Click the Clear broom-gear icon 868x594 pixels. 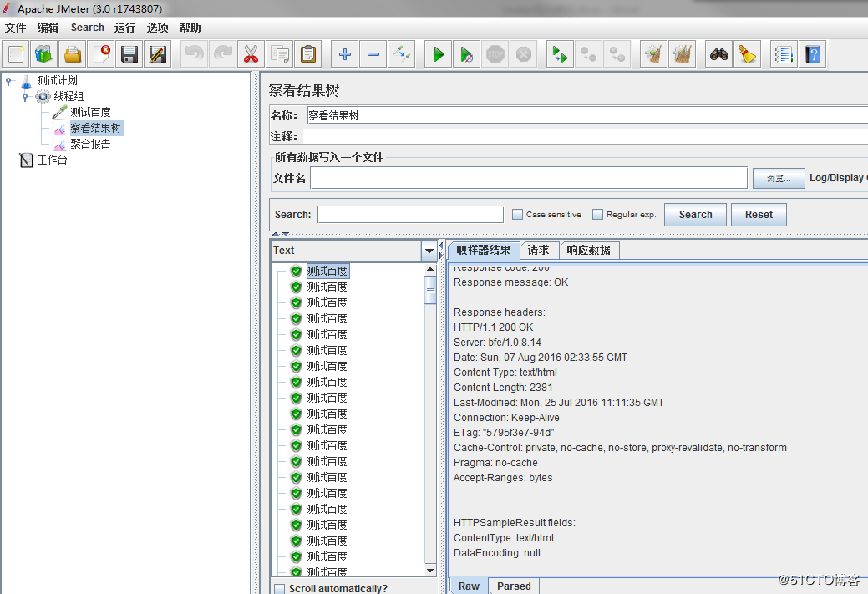(653, 54)
